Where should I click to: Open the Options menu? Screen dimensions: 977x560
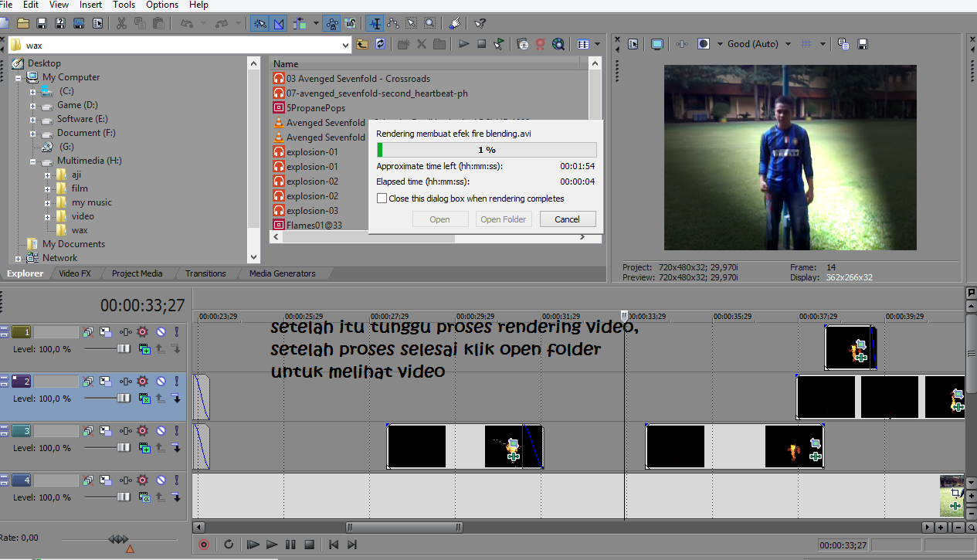point(162,5)
